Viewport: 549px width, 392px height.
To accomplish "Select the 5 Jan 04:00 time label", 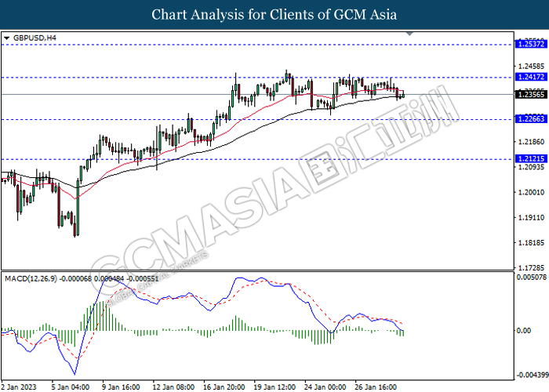I will coord(71,387).
